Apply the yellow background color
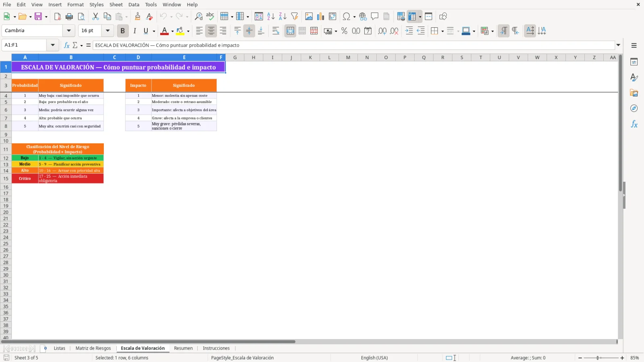The width and height of the screenshot is (644, 362). 180,31
